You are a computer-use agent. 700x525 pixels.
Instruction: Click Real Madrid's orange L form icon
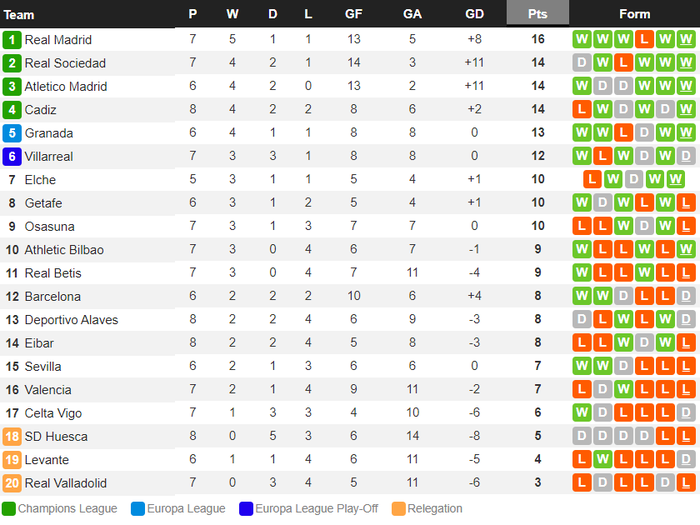(x=644, y=39)
